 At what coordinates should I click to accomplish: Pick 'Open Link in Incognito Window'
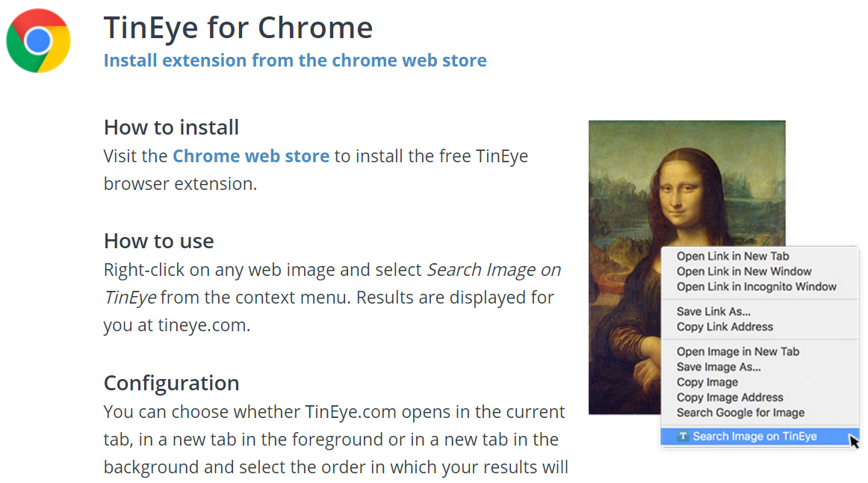tap(757, 286)
